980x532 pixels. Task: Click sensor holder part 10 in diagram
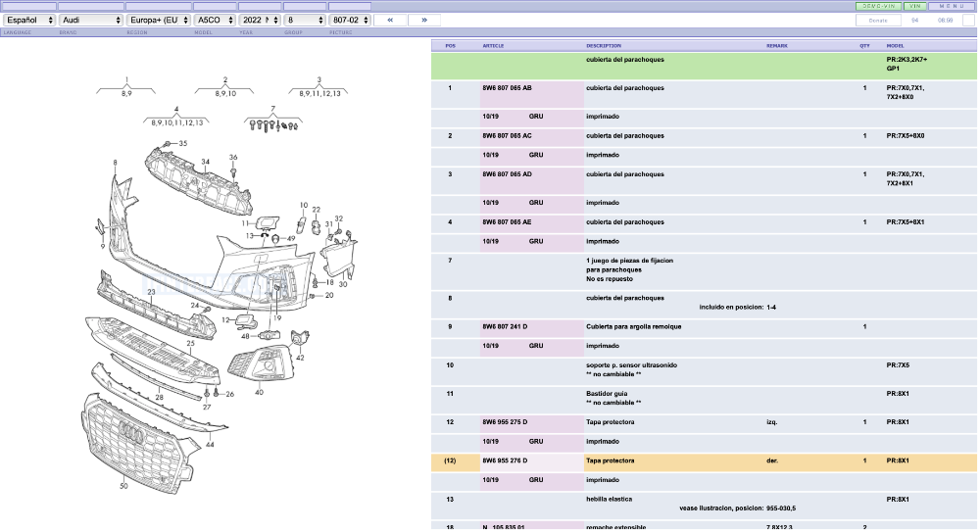[301, 223]
